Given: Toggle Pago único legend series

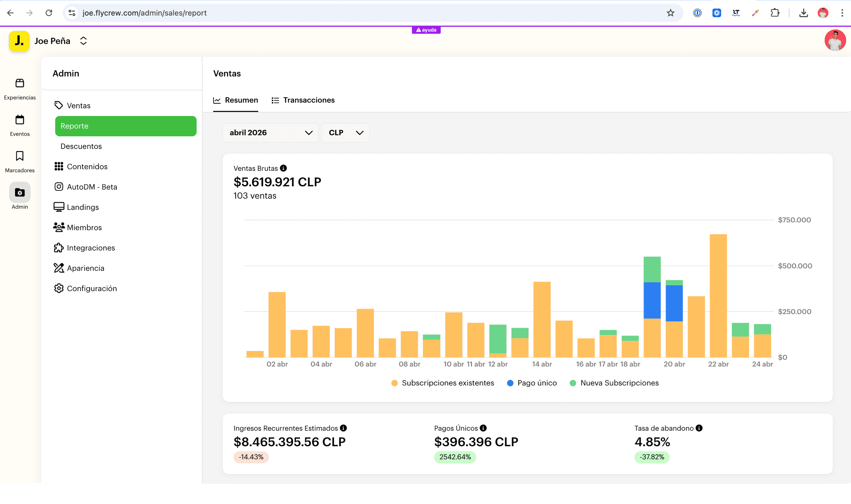Looking at the screenshot, I should tap(532, 383).
